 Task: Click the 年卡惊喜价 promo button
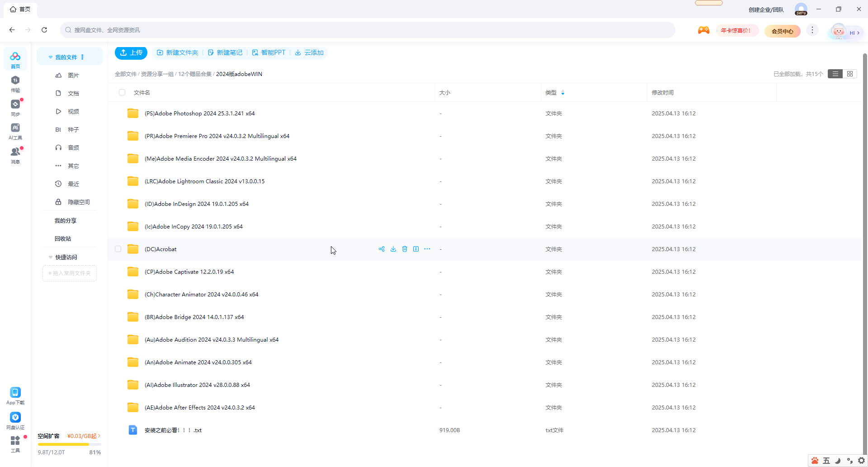[x=736, y=31]
